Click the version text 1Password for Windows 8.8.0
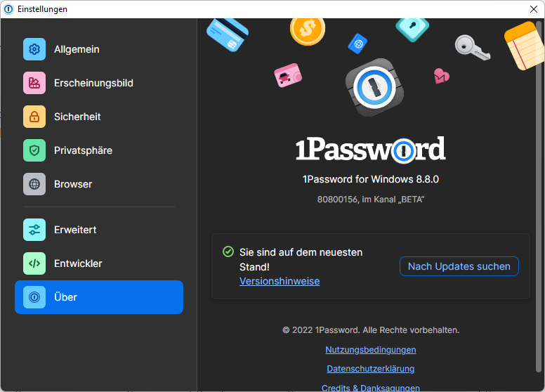 [371, 179]
